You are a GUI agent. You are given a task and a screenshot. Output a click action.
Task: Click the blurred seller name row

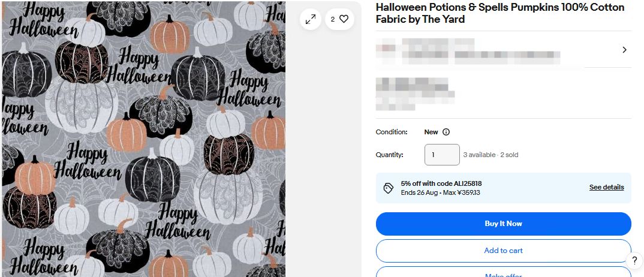(x=468, y=51)
